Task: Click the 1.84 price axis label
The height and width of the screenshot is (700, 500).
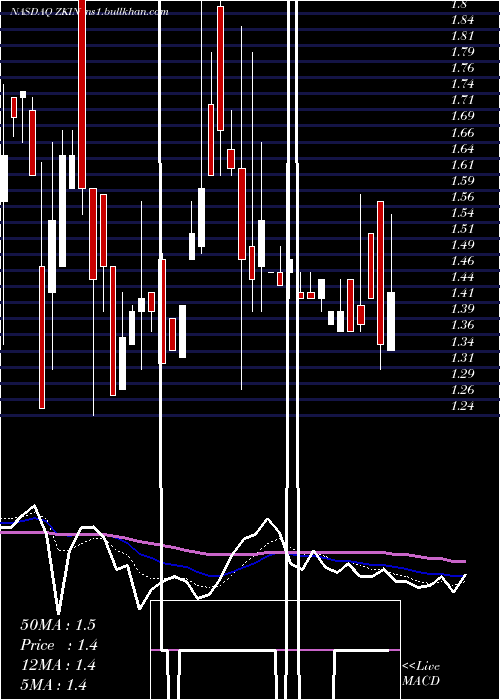Action: coord(462,20)
